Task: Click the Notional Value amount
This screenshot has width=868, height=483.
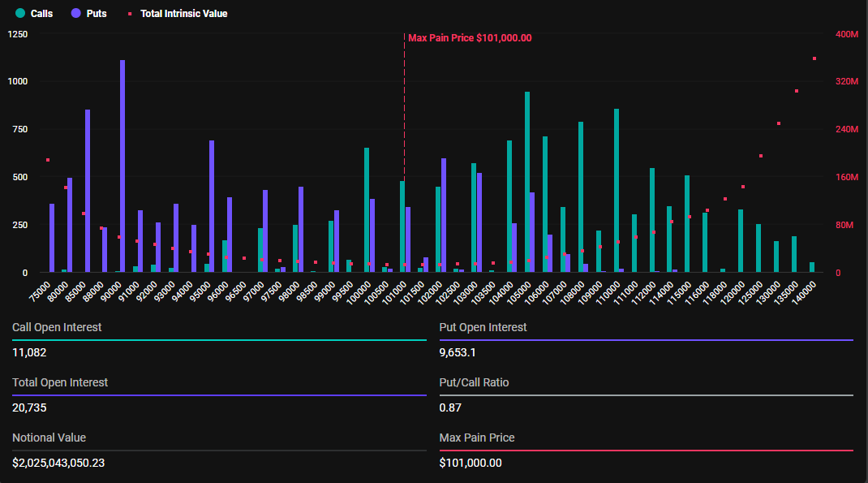Action: click(58, 463)
